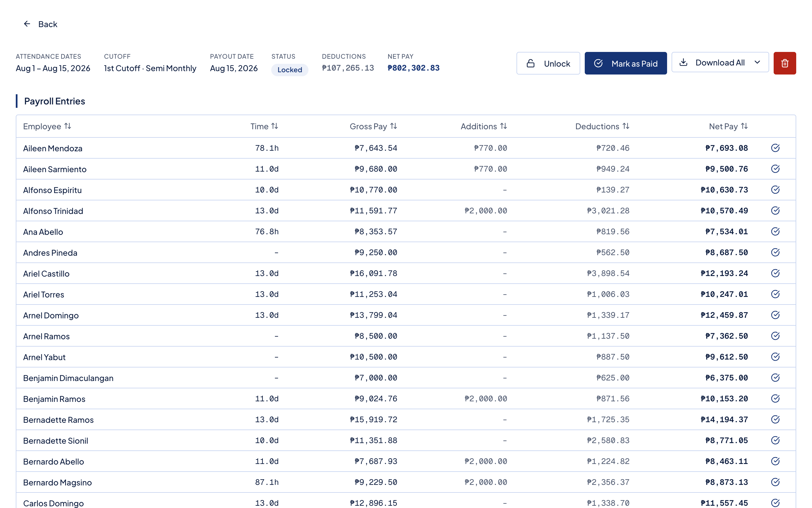
Task: Click check-circle icon for Ariel Castillo
Action: 775,273
